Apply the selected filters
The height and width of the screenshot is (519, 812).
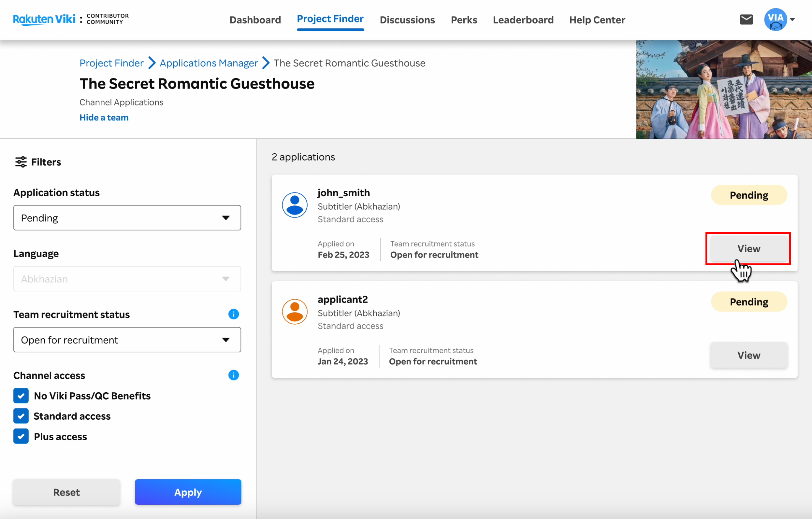tap(188, 492)
